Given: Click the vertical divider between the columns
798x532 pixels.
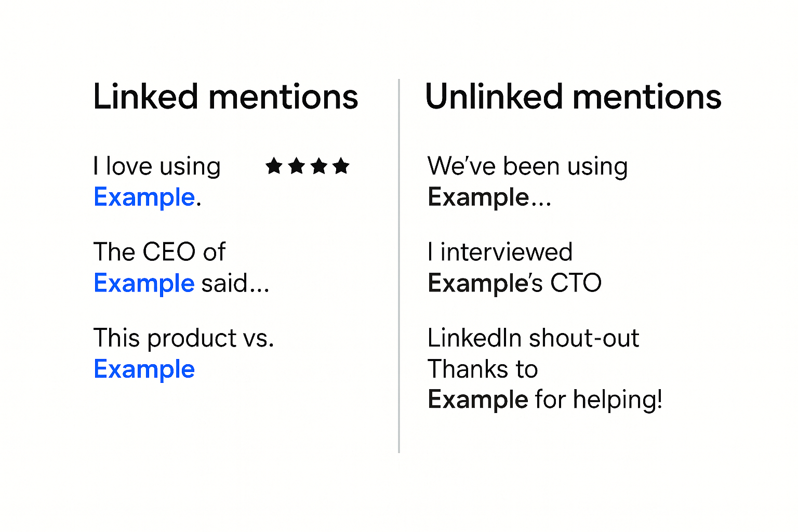Looking at the screenshot, I should [399, 266].
